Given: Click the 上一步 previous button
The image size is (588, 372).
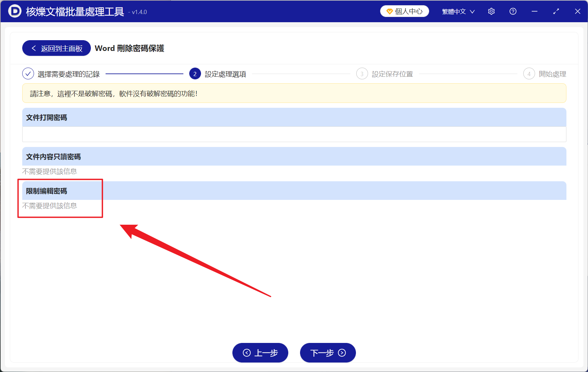Looking at the screenshot, I should click(260, 353).
